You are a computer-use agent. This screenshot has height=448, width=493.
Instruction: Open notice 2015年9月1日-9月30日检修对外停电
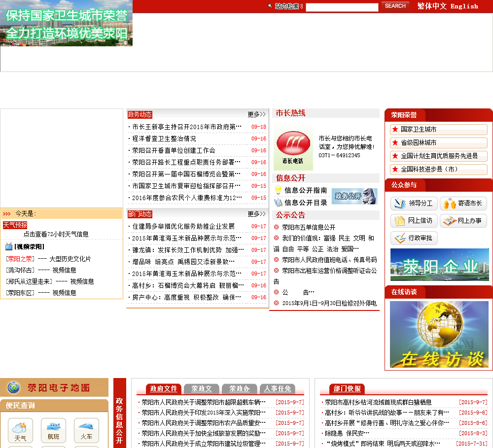pyautogui.click(x=329, y=303)
